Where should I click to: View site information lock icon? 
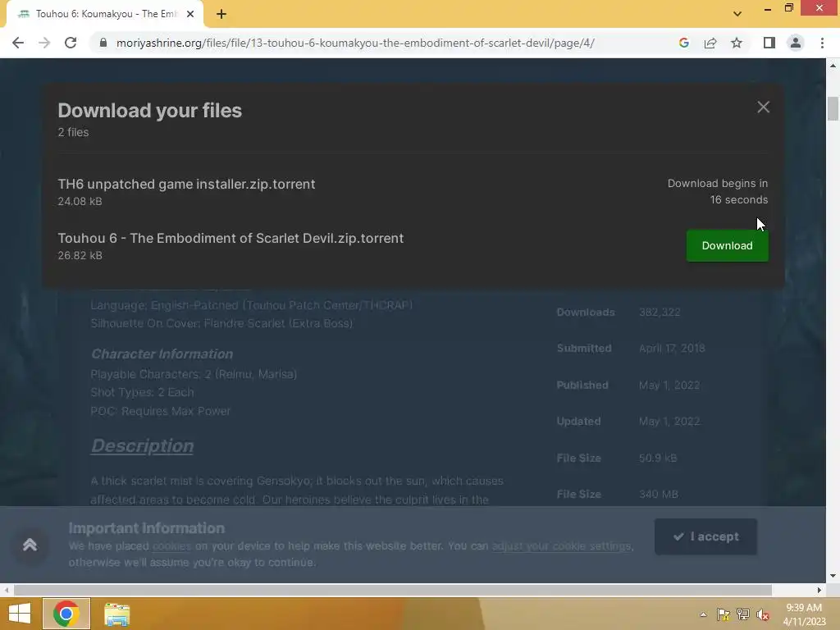click(x=103, y=43)
